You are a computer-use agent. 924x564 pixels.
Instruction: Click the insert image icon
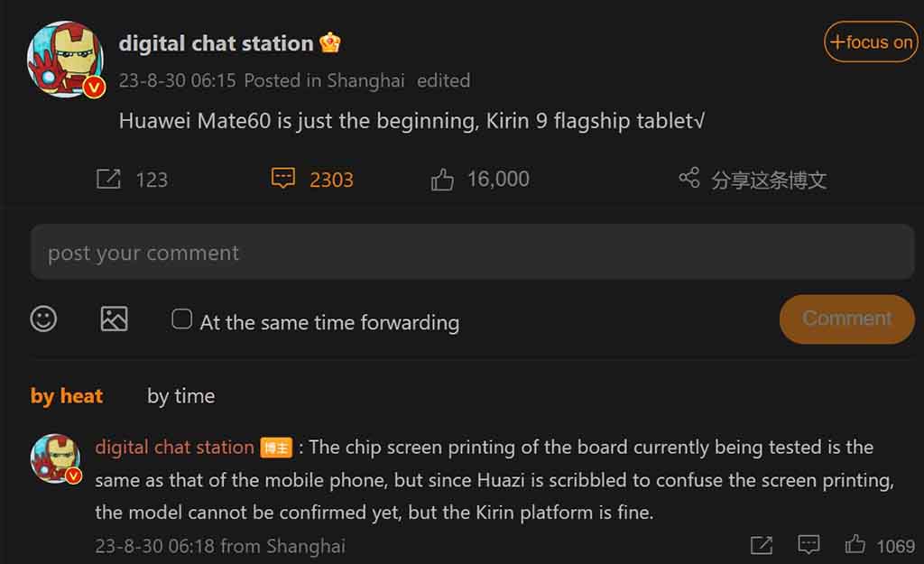114,319
